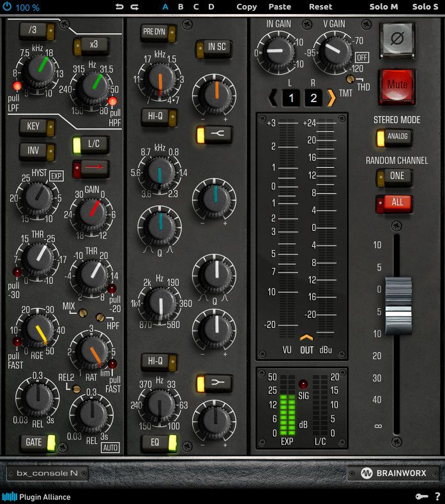Click the V GAIN OFF label
This screenshot has height=504, width=445.
[362, 57]
